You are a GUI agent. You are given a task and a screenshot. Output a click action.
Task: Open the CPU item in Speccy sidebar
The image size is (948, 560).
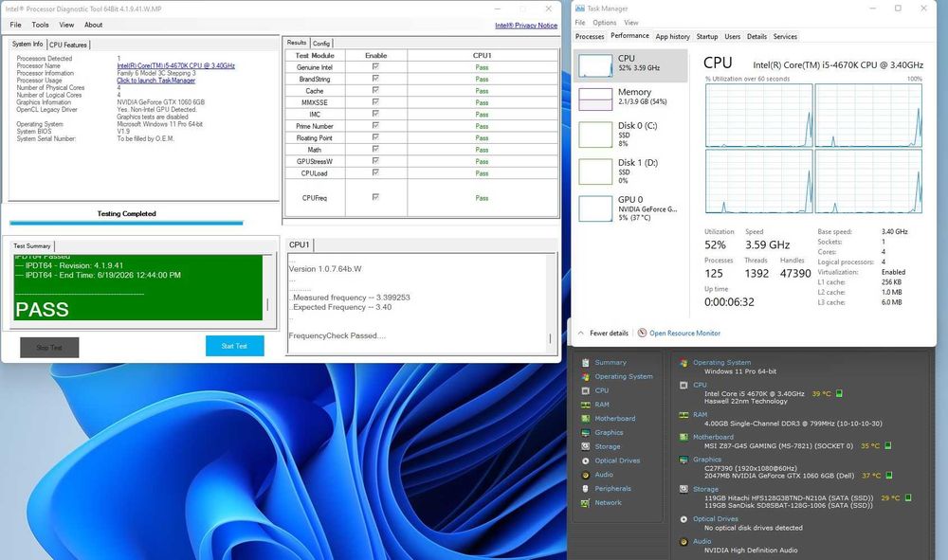602,390
